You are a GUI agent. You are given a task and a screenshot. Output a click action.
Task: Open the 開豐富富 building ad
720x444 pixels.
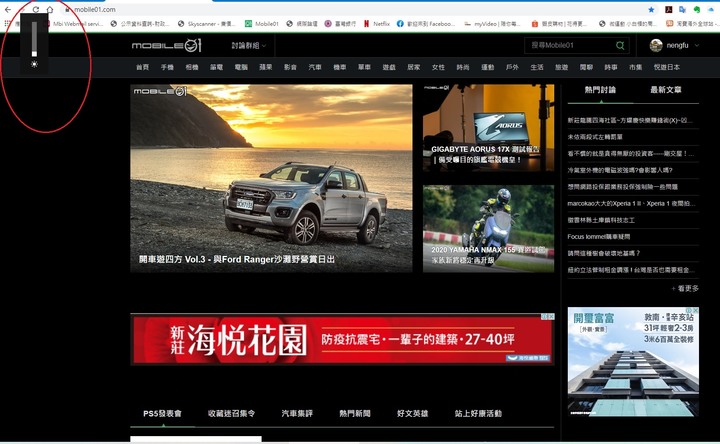coord(633,362)
